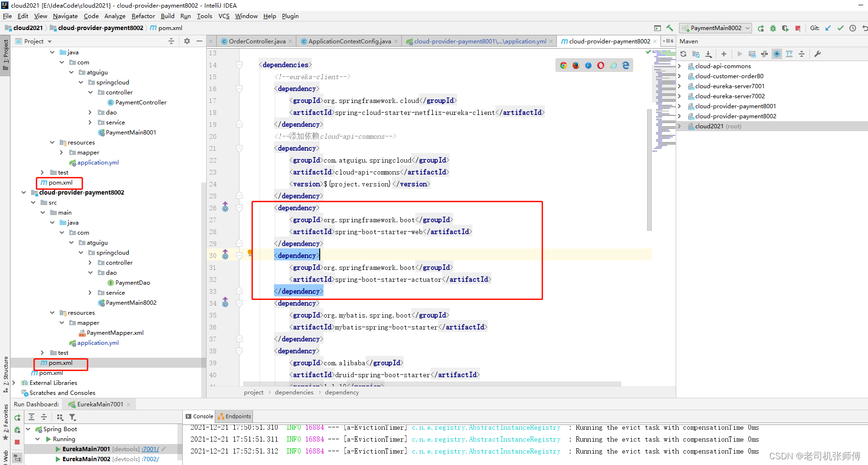868x465 pixels.
Task: Click Show Dependencies icon in Maven toolbar
Action: [789, 54]
